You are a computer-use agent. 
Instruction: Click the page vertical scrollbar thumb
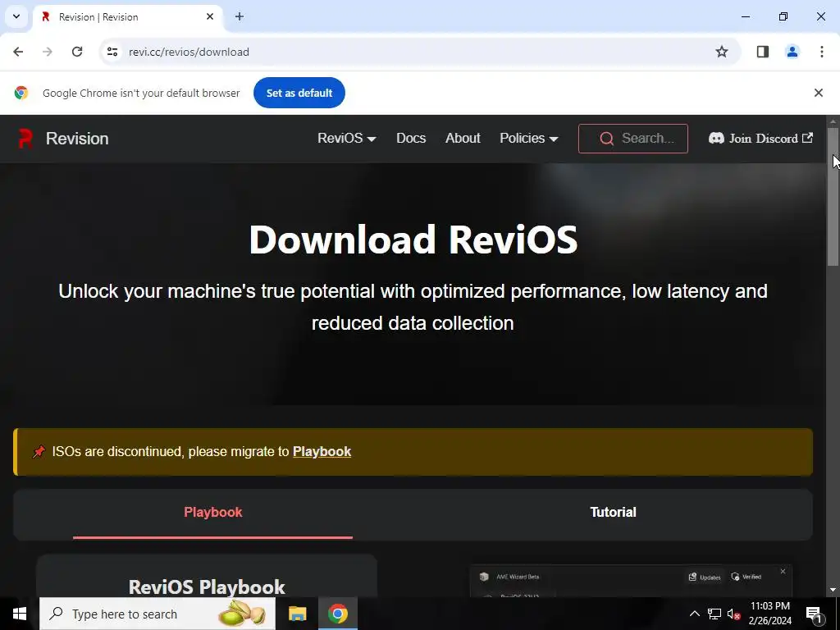click(833, 195)
